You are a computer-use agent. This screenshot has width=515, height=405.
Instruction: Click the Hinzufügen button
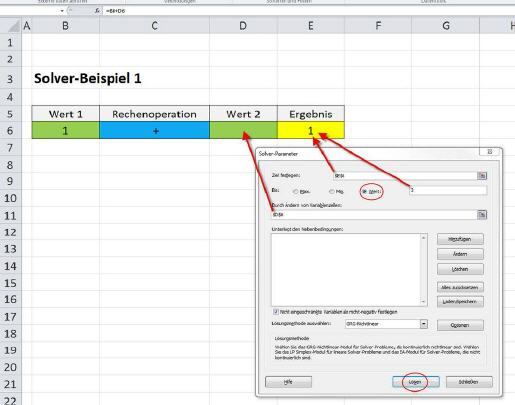460,239
